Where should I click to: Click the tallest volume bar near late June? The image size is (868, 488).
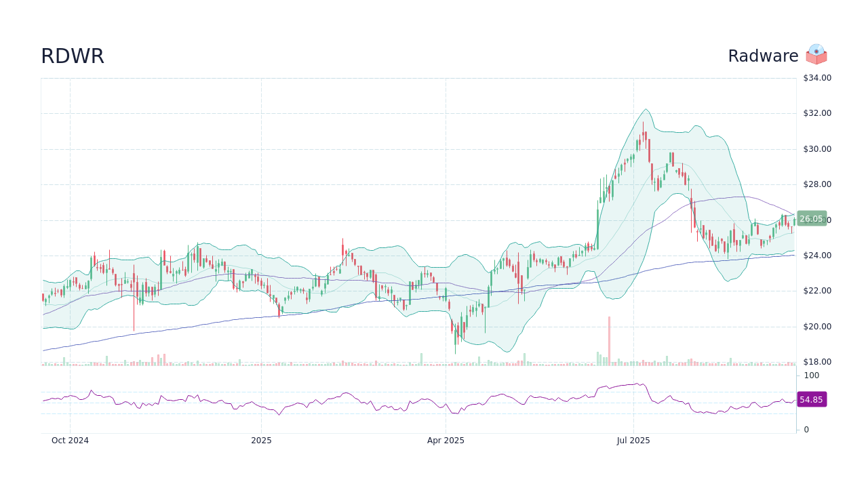[609, 341]
